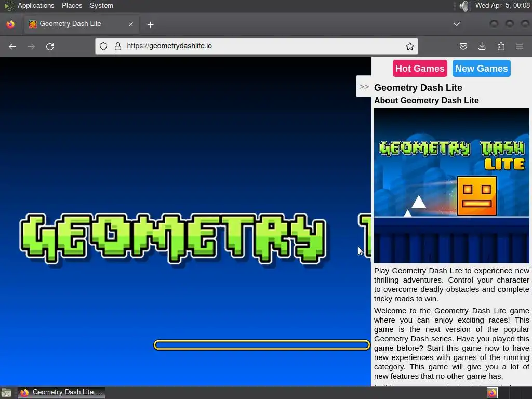Image resolution: width=532 pixels, height=399 pixels.
Task: Open the Downloads panel icon
Action: pyautogui.click(x=482, y=46)
